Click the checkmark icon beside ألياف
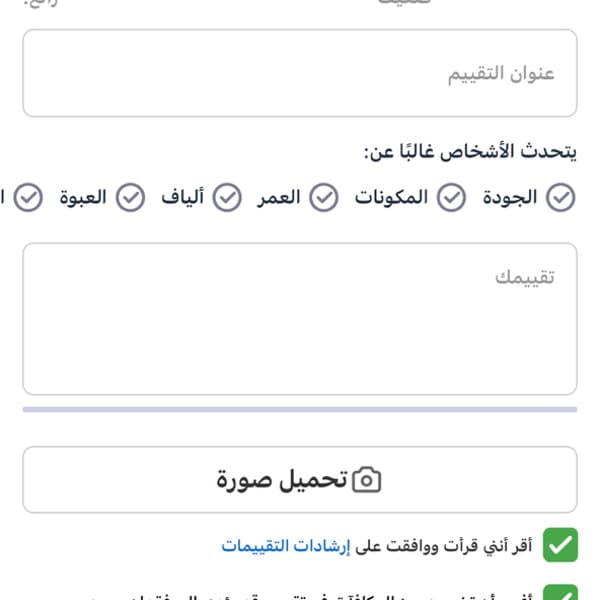 227,197
